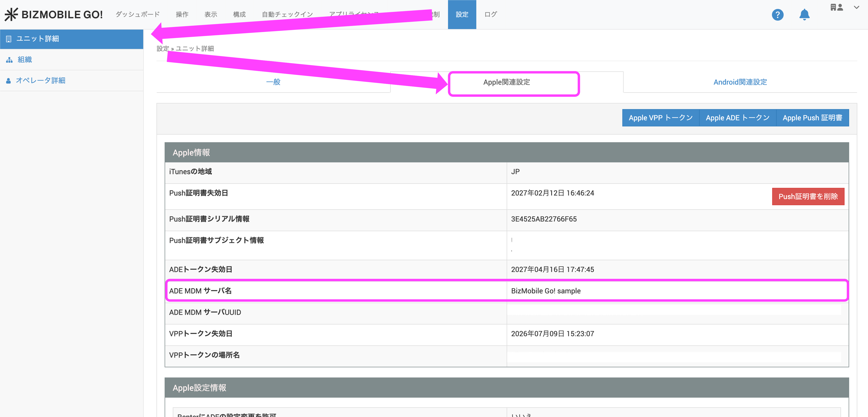Open the 操作 menu
This screenshot has height=417, width=868.
click(x=182, y=15)
